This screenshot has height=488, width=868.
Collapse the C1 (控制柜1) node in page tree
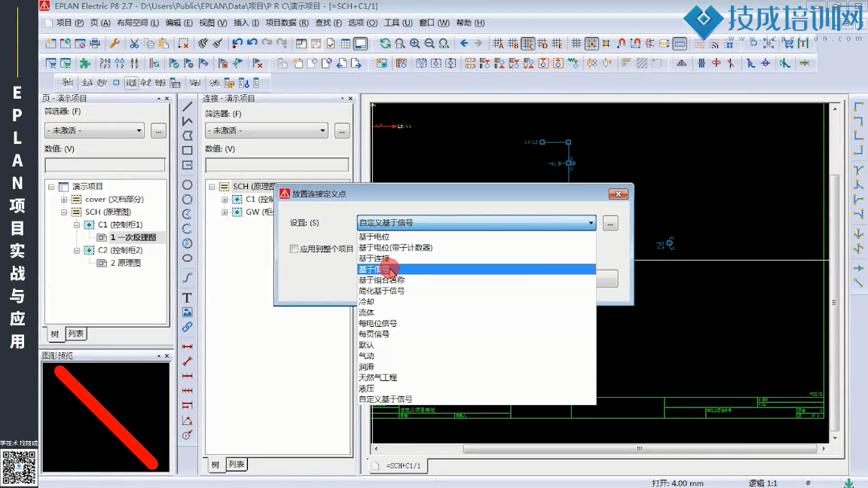coord(76,224)
